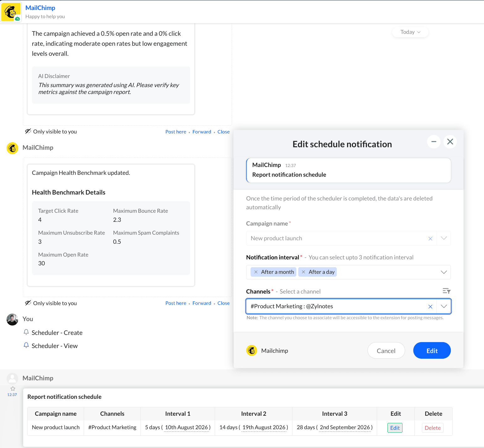Screen dimensions: 484x448
Task: Star the Report notification schedule message
Action: [x=13, y=388]
